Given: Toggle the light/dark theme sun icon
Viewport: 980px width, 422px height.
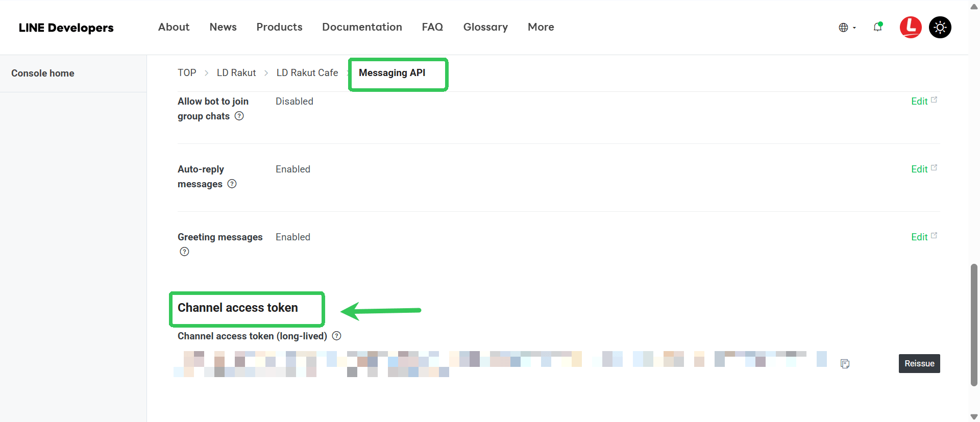Looking at the screenshot, I should (x=940, y=27).
